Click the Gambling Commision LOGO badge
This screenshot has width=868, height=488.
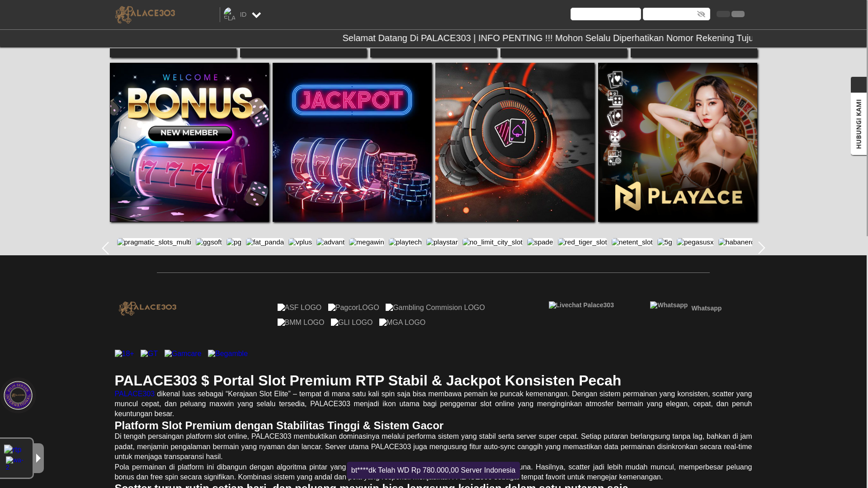tap(435, 308)
